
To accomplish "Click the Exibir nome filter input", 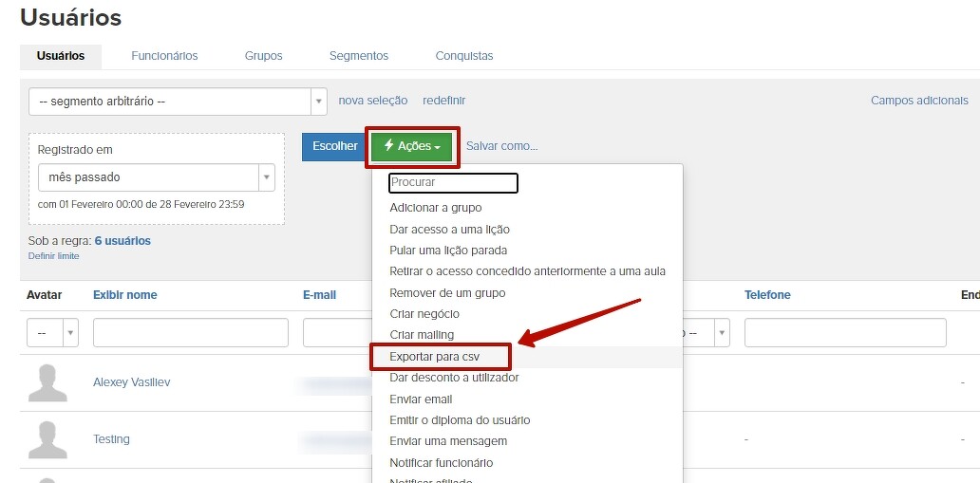I will [190, 332].
